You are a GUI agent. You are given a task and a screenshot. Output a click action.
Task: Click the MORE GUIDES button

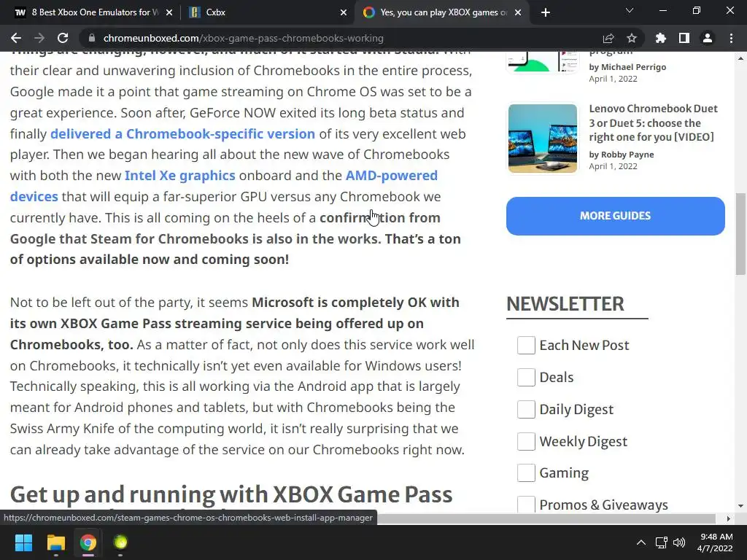pyautogui.click(x=616, y=216)
